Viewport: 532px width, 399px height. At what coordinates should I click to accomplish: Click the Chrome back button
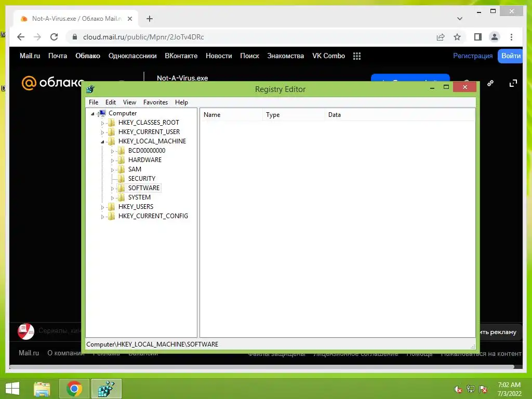(x=21, y=37)
